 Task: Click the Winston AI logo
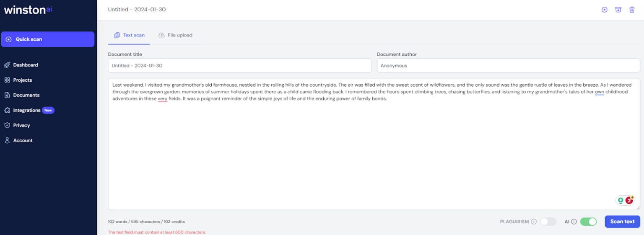pyautogui.click(x=28, y=10)
